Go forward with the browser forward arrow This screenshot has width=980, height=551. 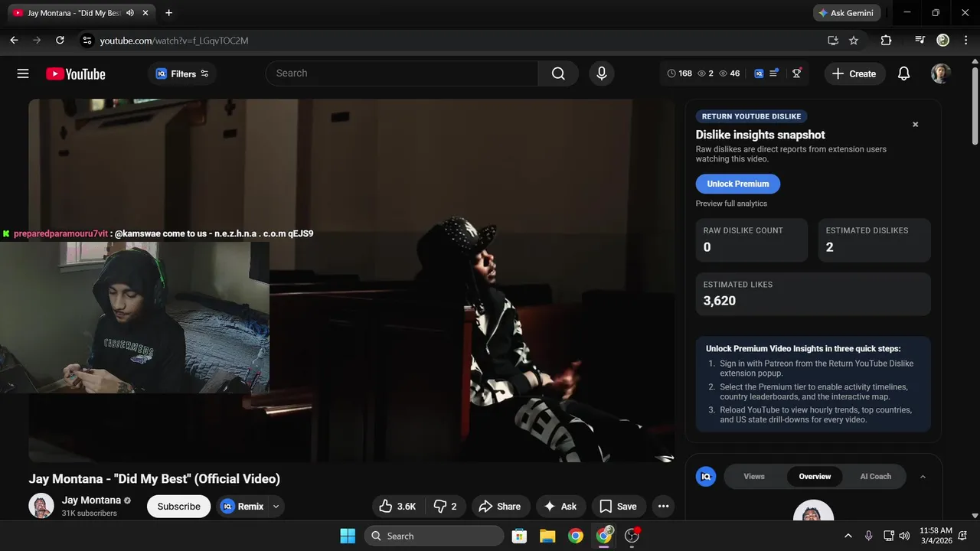(37, 40)
